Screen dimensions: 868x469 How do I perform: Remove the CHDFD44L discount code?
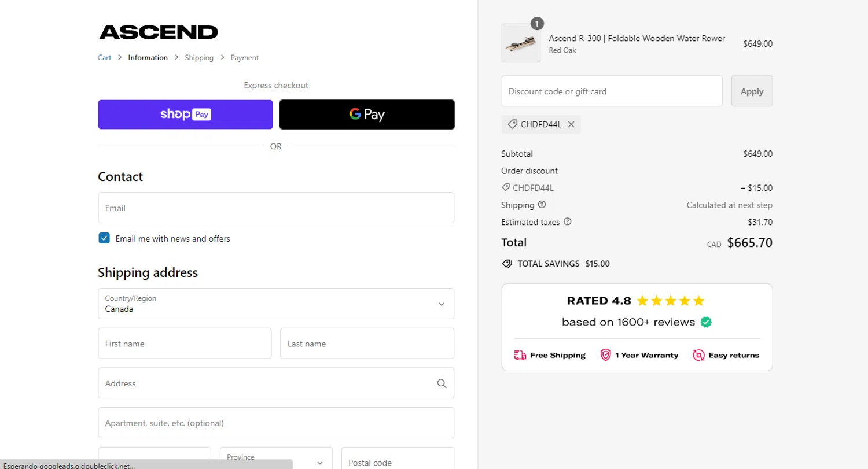(571, 124)
